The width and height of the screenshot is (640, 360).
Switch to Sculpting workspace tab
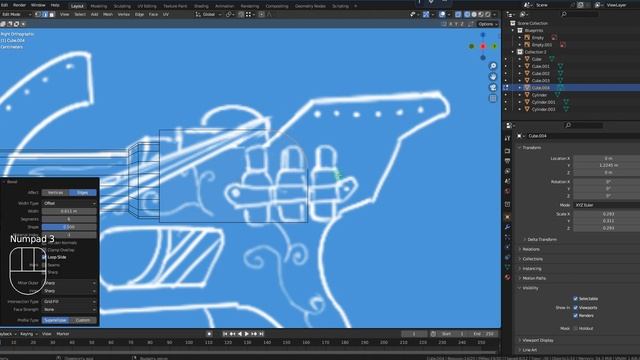(x=122, y=6)
